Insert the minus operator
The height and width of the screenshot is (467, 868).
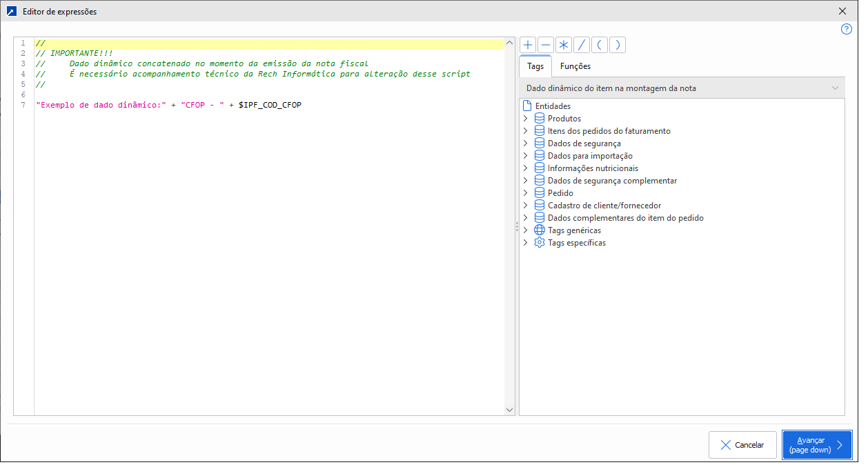coord(546,45)
